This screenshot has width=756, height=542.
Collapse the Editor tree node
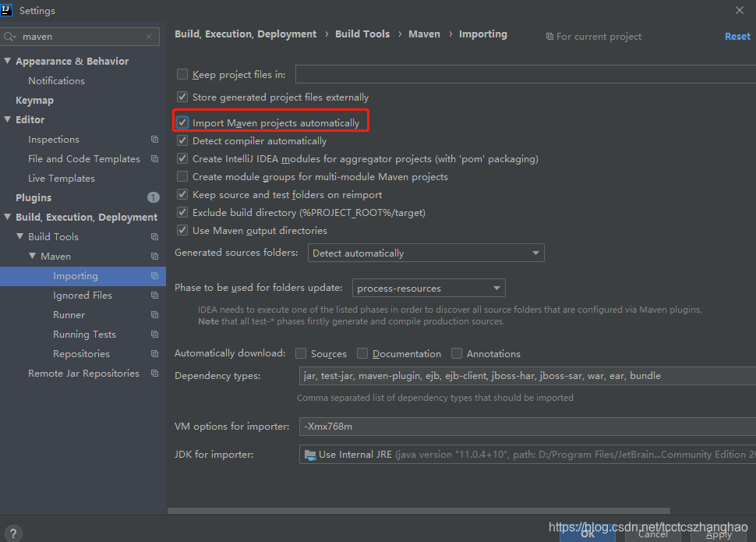(7, 119)
